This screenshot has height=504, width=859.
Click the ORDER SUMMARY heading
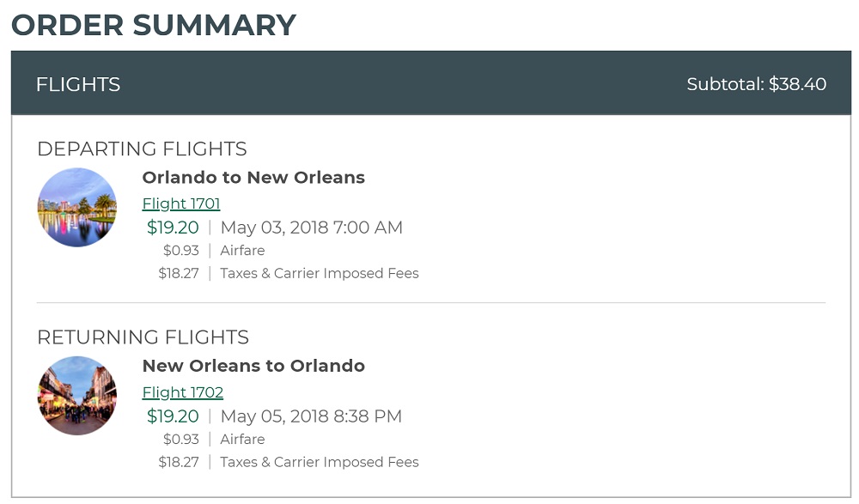154,25
